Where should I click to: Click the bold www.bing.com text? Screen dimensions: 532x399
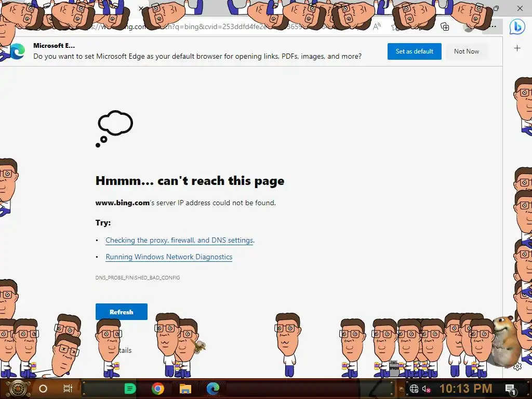click(x=123, y=203)
